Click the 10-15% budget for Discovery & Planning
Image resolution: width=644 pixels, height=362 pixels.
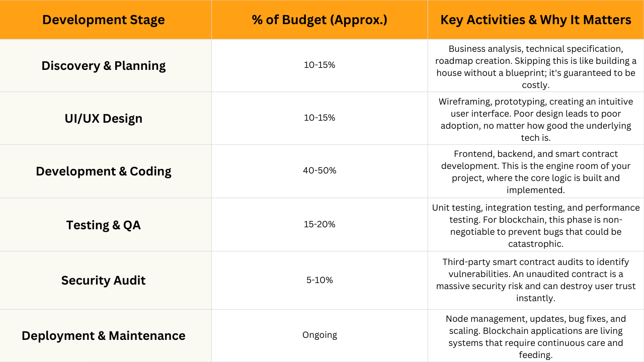tap(319, 65)
